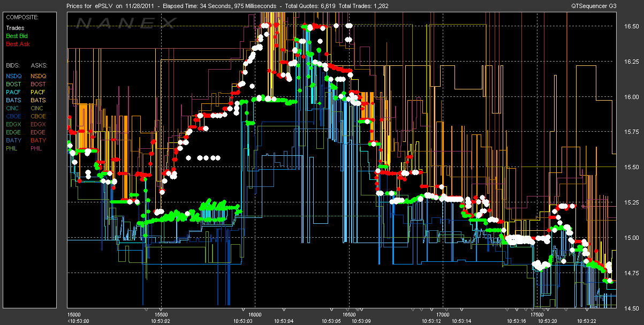Click BATY under the ASKS heading
644x325 pixels.
point(39,140)
